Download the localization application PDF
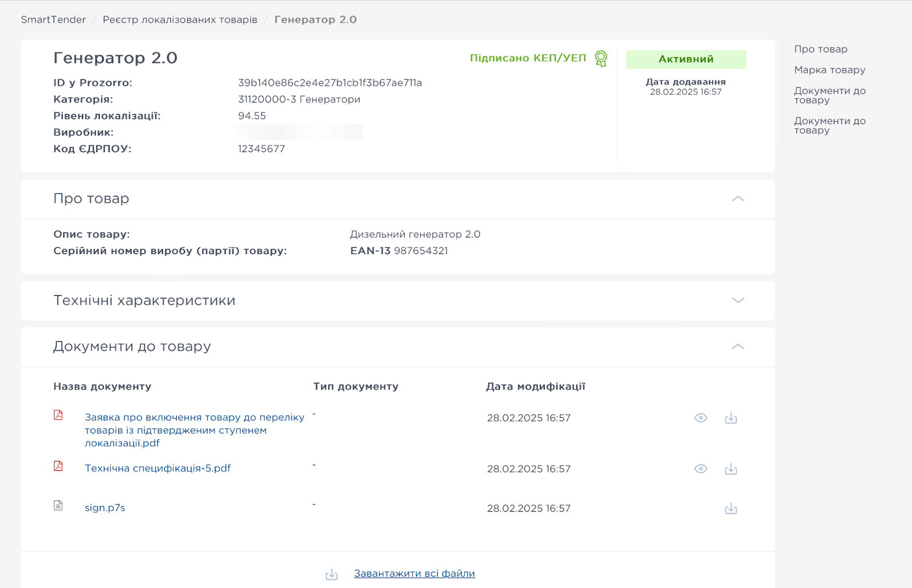 [x=731, y=418]
